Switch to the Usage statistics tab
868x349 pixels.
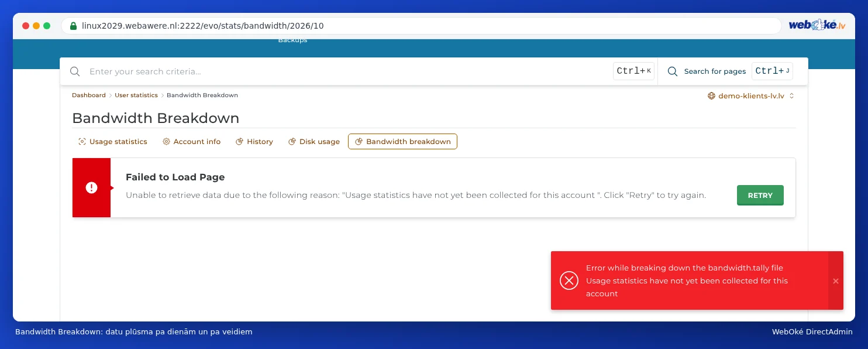coord(113,142)
